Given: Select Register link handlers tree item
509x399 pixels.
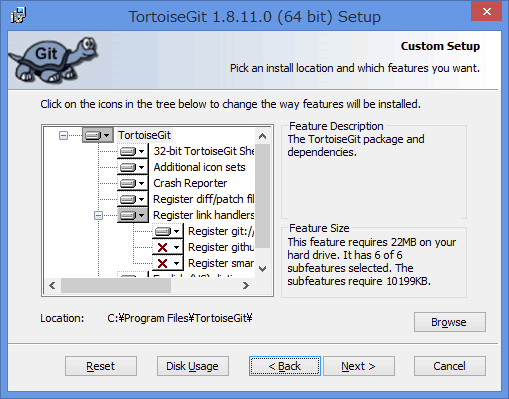Looking at the screenshot, I should 204,215.
